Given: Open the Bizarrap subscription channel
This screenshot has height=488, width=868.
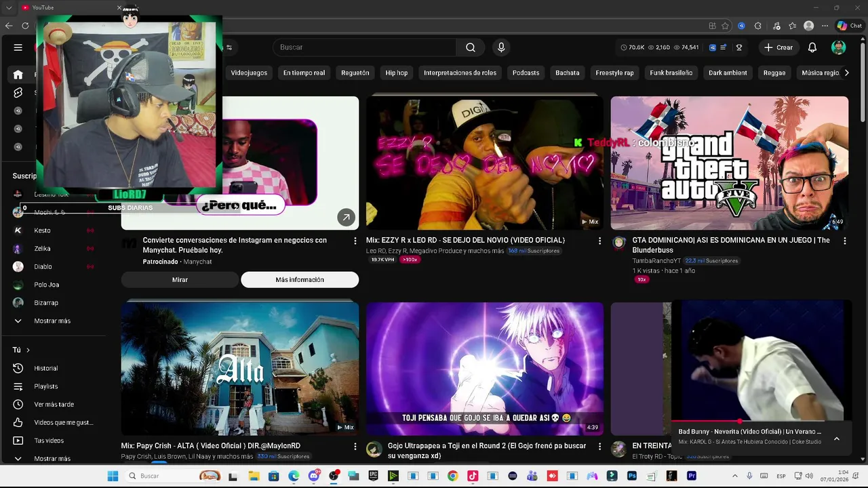Looking at the screenshot, I should pyautogui.click(x=46, y=303).
